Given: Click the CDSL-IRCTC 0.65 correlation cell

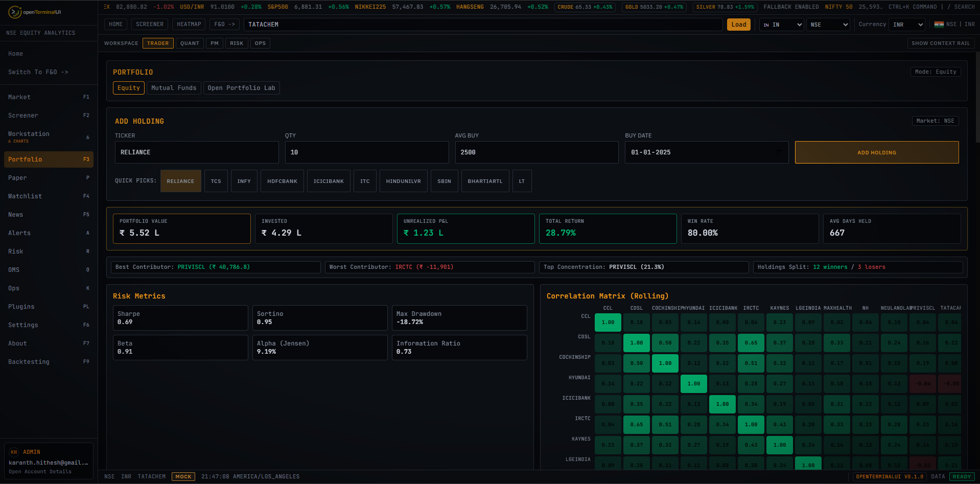Looking at the screenshot, I should click(x=751, y=343).
